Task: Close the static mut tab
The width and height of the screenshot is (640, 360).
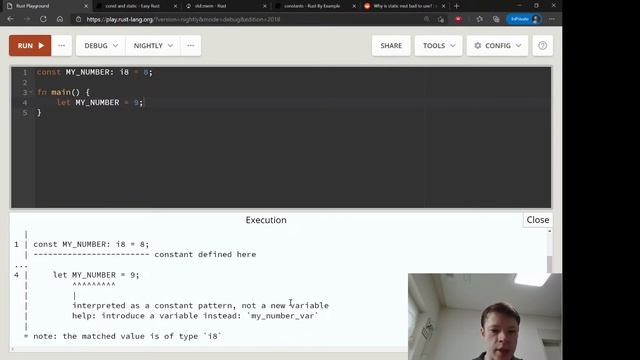Action: coord(443,6)
